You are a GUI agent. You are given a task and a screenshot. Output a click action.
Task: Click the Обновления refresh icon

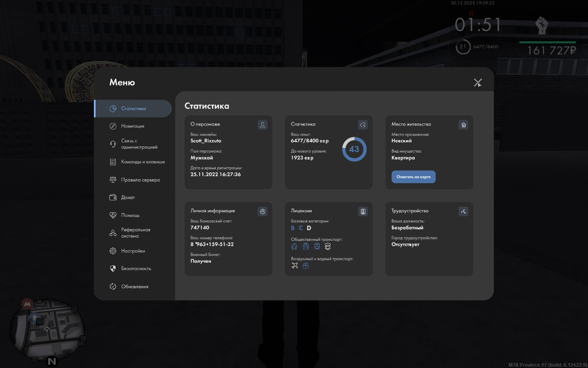pyautogui.click(x=113, y=287)
